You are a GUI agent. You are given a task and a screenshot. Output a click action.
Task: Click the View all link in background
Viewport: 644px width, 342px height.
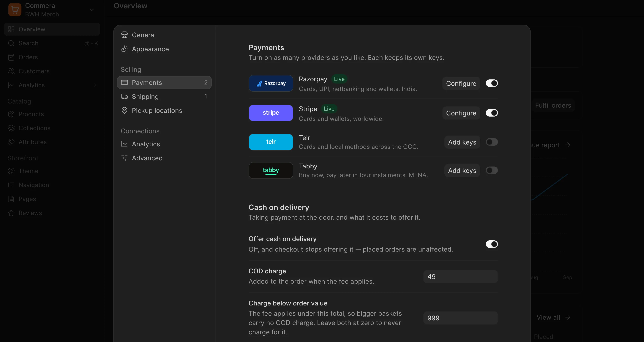(553, 317)
